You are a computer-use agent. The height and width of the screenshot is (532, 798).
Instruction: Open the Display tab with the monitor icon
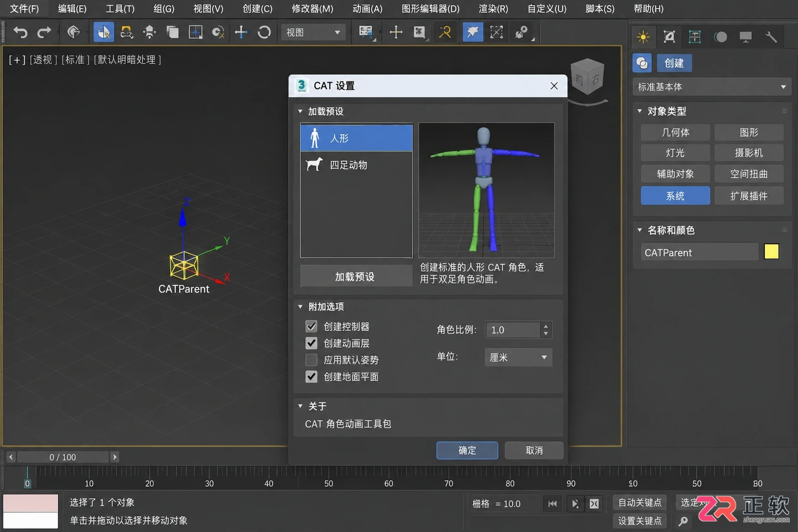click(746, 37)
